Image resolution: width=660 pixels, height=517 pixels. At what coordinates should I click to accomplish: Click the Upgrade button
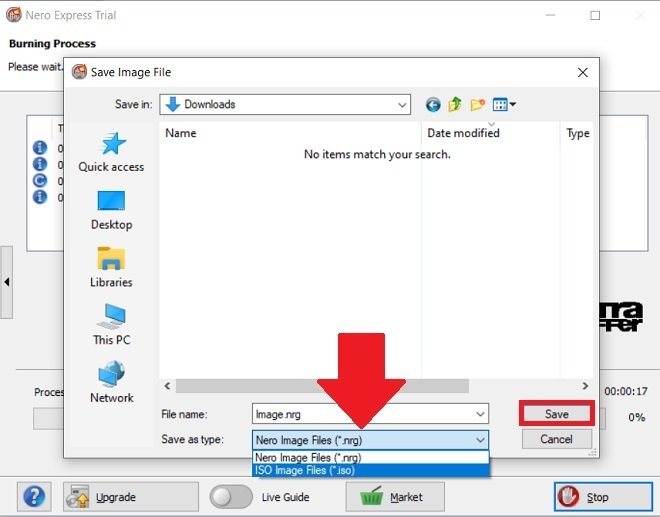[130, 497]
